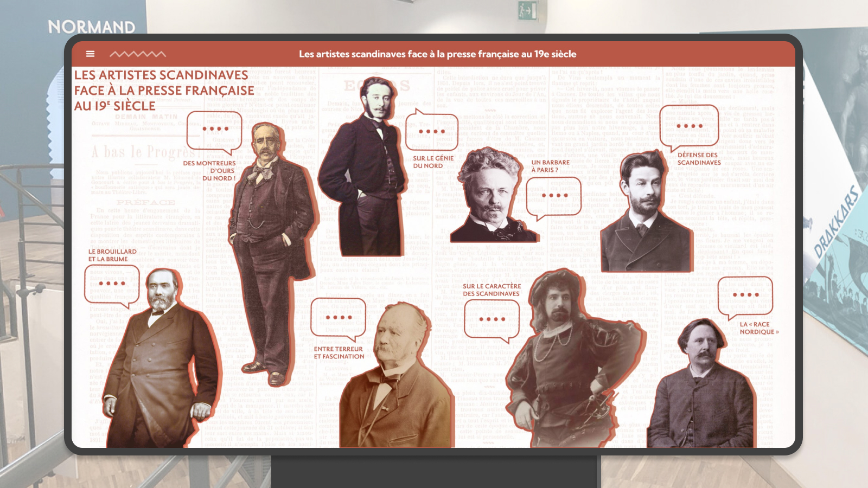Image resolution: width=868 pixels, height=488 pixels.
Task: Open the hamburger menu icon
Action: [90, 54]
